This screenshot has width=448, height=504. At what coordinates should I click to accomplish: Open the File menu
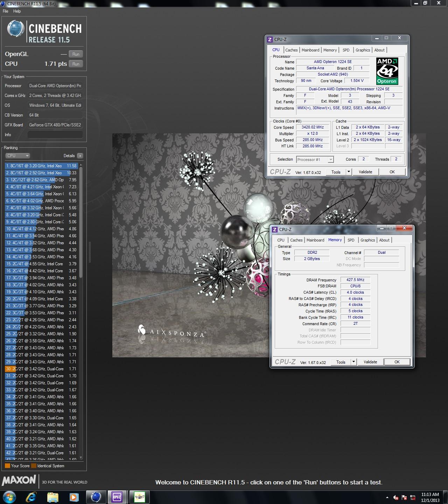point(6,11)
